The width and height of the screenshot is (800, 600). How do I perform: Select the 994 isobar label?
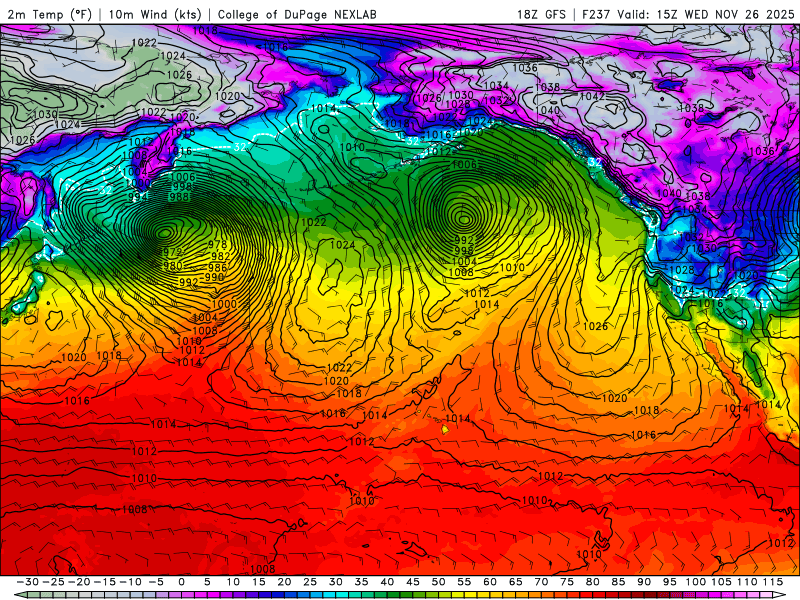138,196
